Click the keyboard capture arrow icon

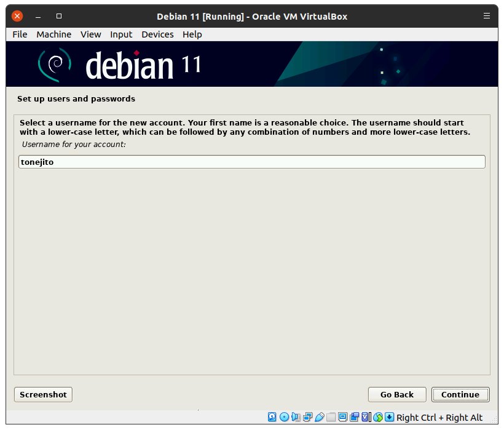[x=389, y=417]
